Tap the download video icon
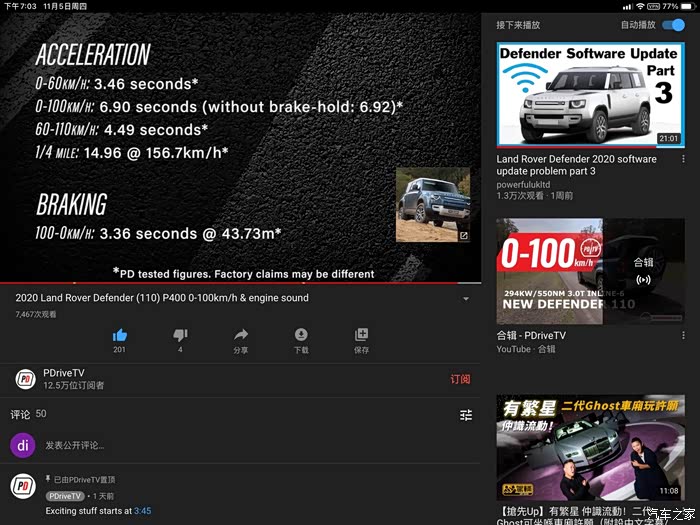The image size is (700, 525). click(x=301, y=335)
